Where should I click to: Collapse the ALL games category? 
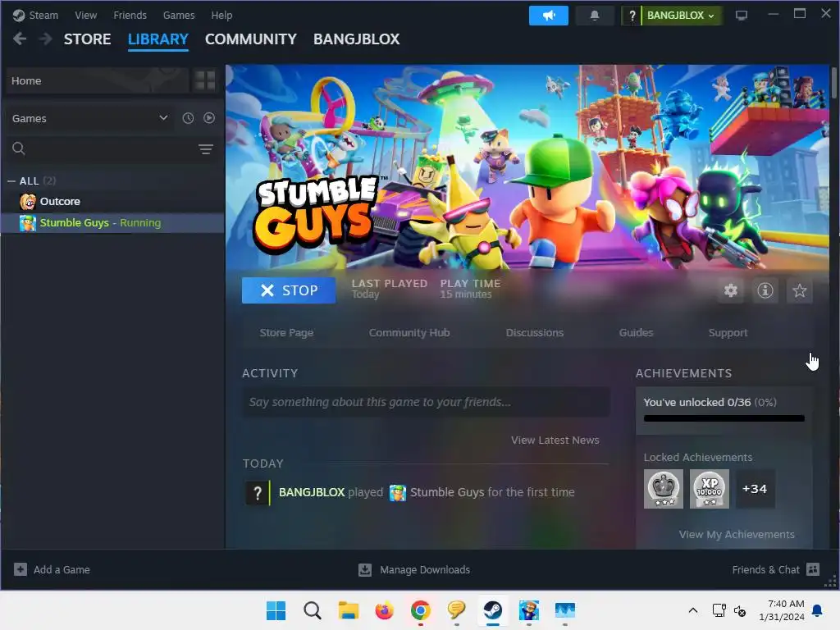coord(11,181)
